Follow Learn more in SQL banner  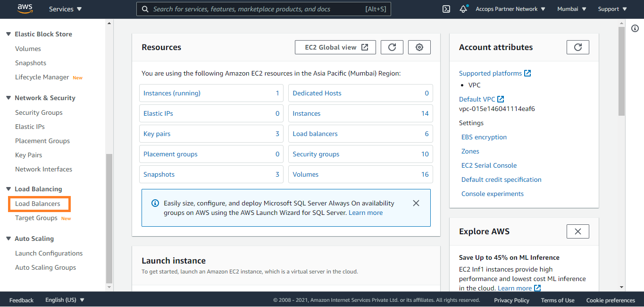366,213
